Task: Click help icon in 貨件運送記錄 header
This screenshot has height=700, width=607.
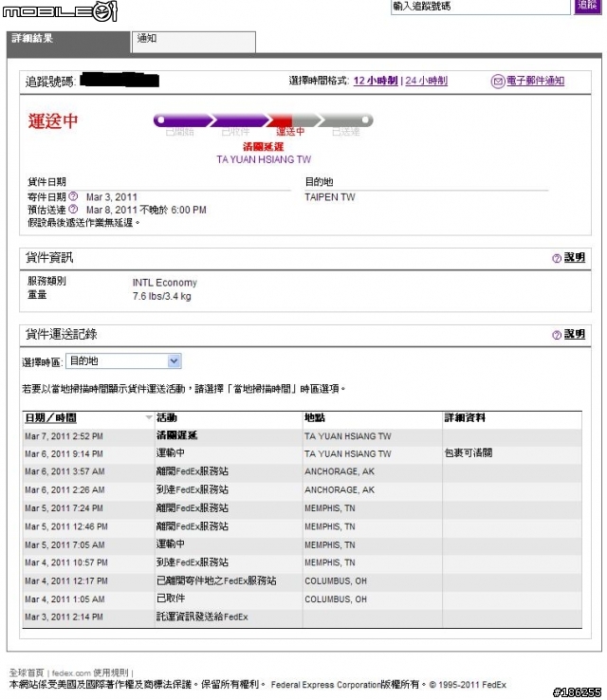Action: pyautogui.click(x=556, y=335)
